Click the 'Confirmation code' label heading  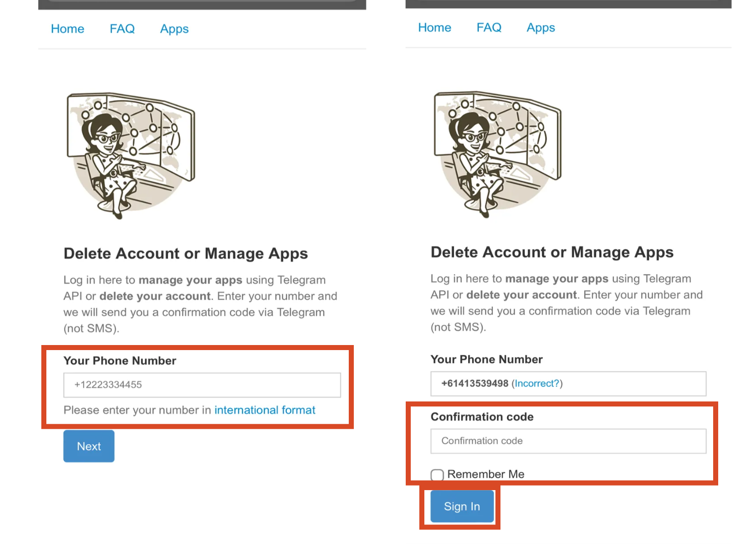[482, 417]
